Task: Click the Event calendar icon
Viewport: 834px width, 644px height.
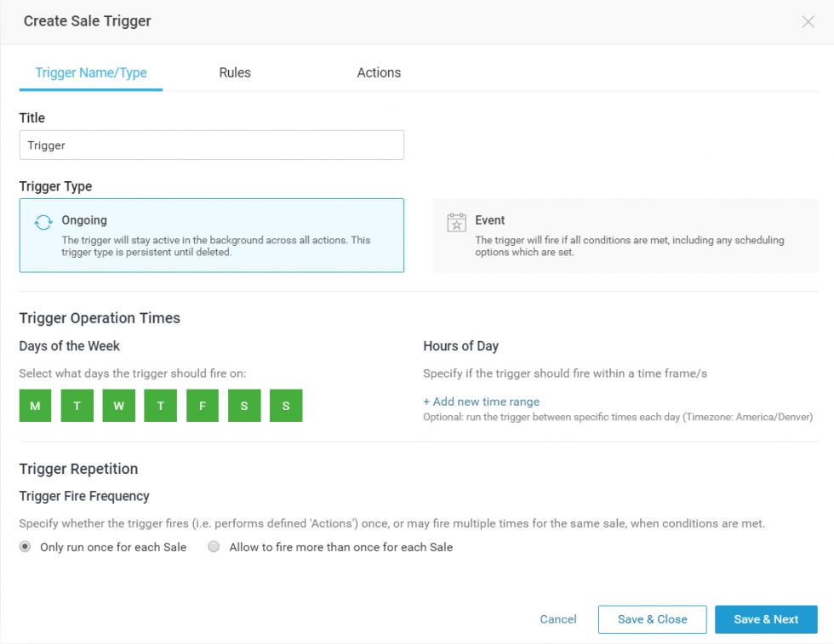Action: [x=457, y=221]
